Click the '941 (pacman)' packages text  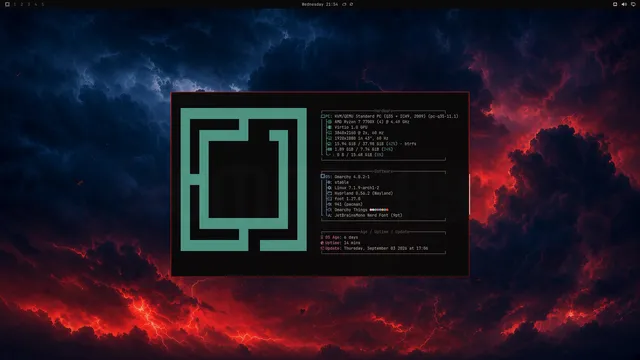[348, 204]
